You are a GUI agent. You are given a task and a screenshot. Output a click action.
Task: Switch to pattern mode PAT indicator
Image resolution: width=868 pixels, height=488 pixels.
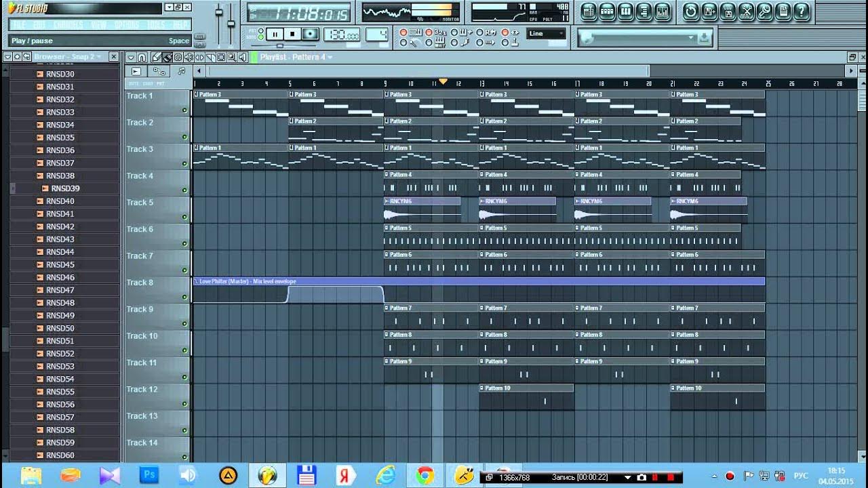(260, 30)
